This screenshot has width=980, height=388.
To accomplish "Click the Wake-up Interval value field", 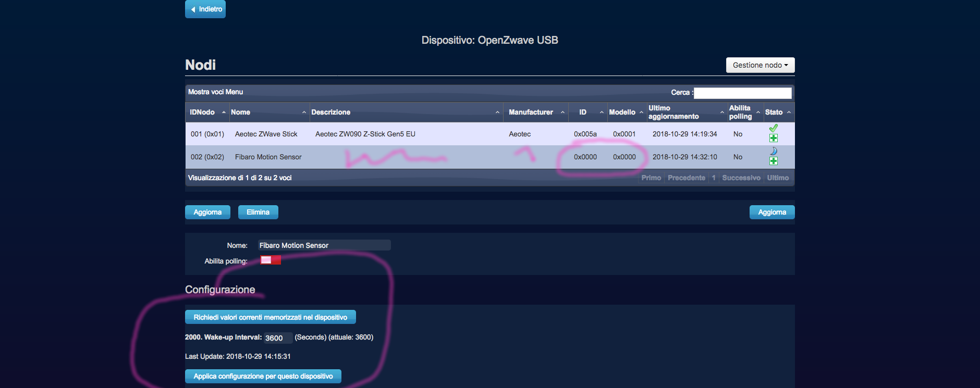I will (277, 338).
